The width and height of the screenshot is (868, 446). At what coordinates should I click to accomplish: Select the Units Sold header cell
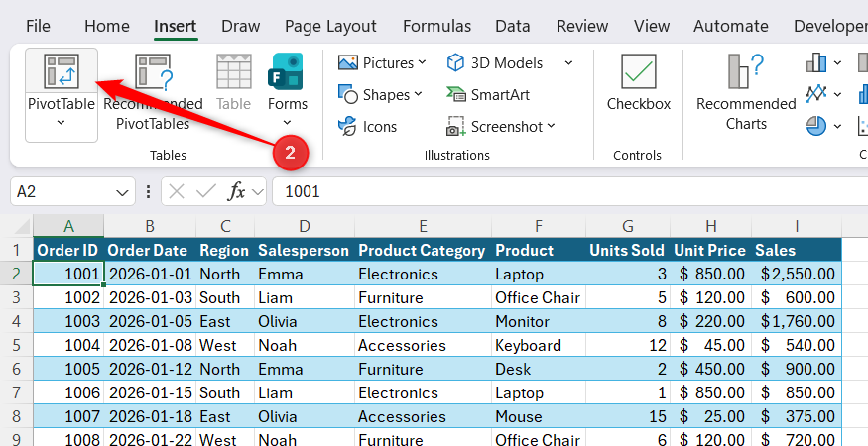[628, 250]
